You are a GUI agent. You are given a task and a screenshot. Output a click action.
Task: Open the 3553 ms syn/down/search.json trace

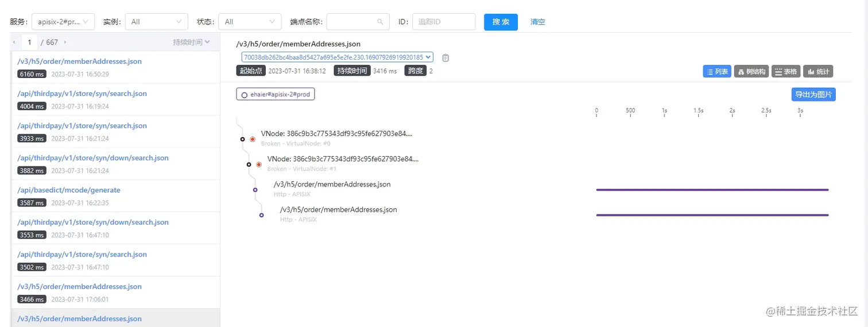[115, 228]
